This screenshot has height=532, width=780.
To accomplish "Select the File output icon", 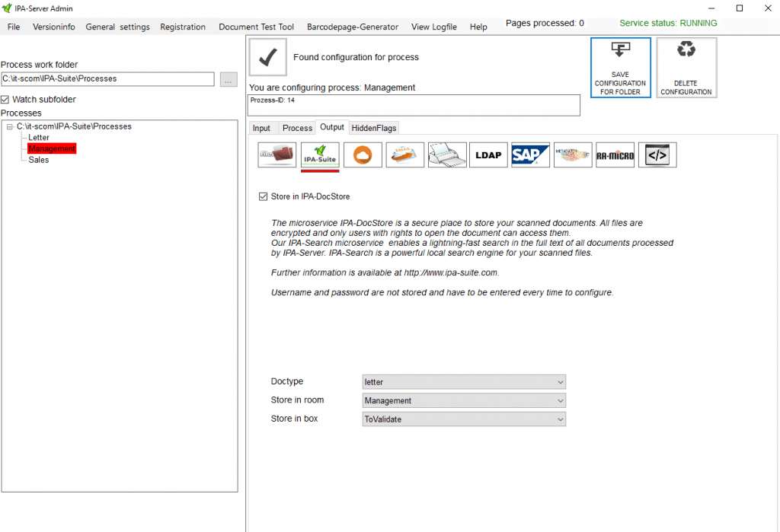I will point(277,155).
